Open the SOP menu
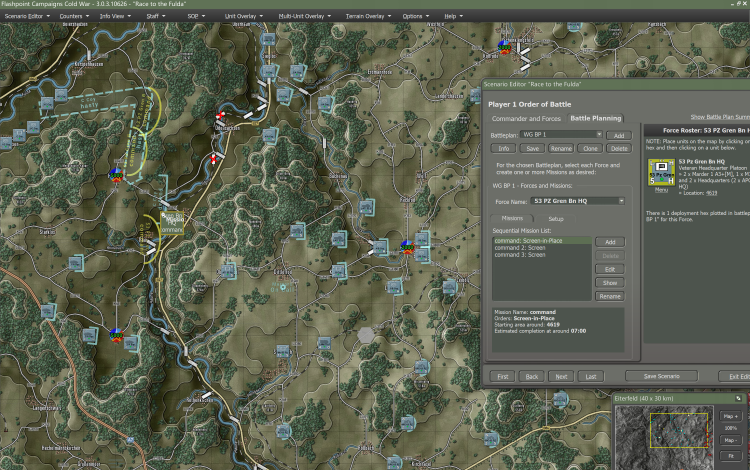The height and width of the screenshot is (470, 750). pos(196,16)
